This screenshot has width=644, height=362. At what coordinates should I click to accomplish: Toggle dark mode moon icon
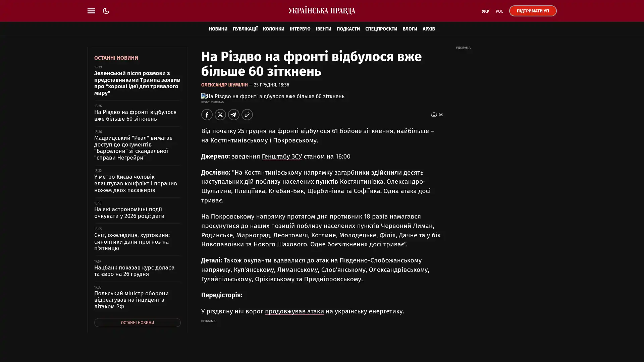(x=106, y=11)
